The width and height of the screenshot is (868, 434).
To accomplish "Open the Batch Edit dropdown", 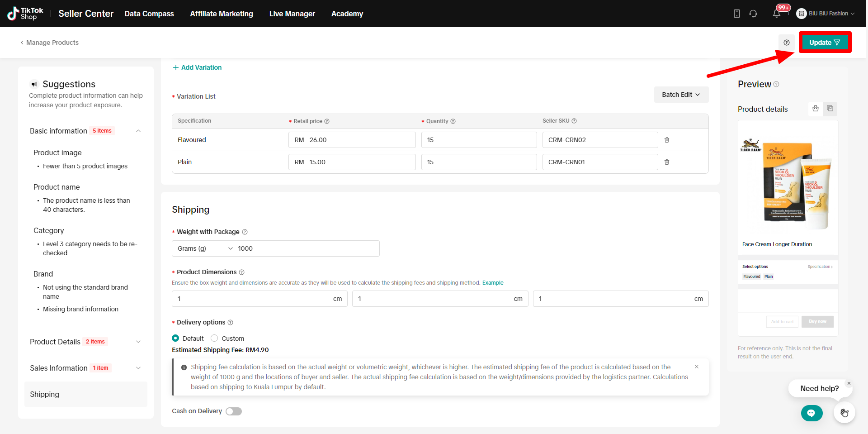I will coord(681,95).
